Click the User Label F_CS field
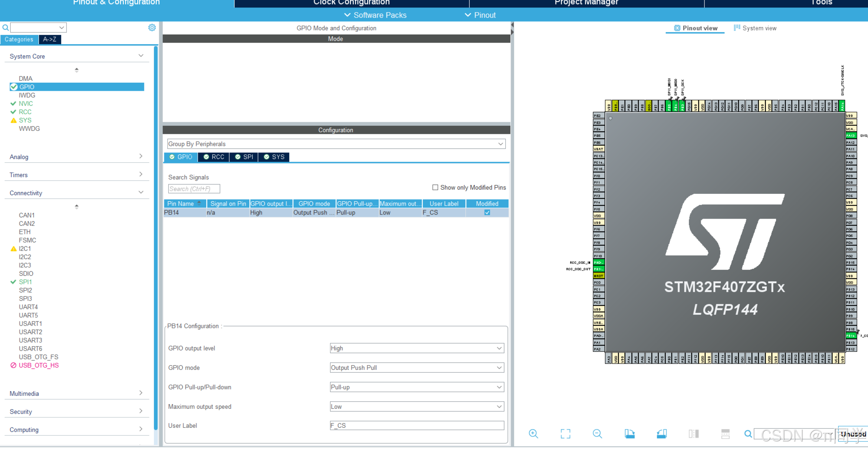 [417, 426]
